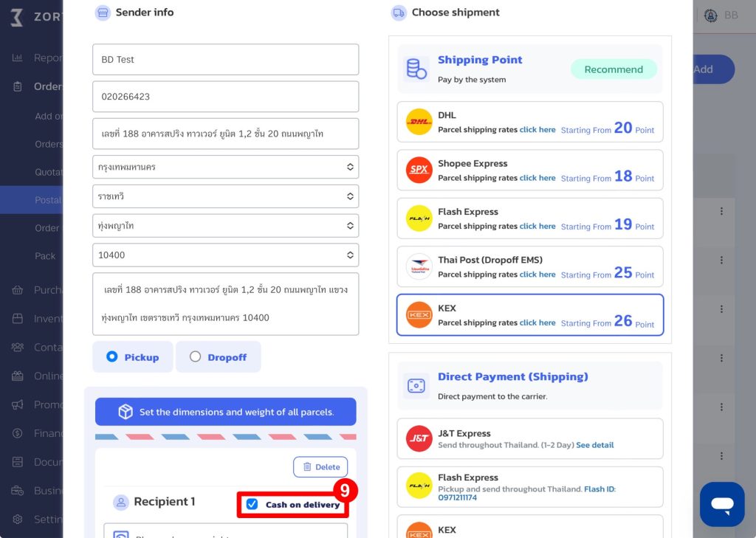Click the Contacts people icon in sidebar
The width and height of the screenshot is (756, 538).
click(18, 347)
